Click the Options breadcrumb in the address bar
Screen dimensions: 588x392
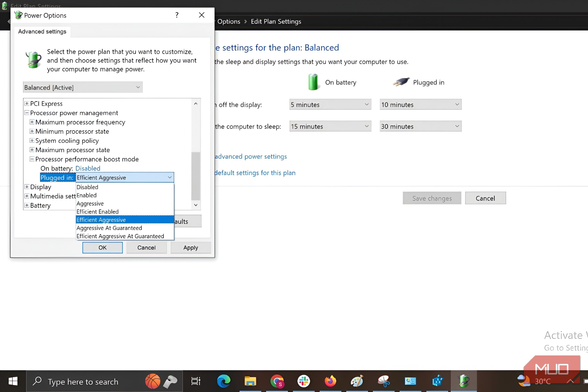(228, 22)
